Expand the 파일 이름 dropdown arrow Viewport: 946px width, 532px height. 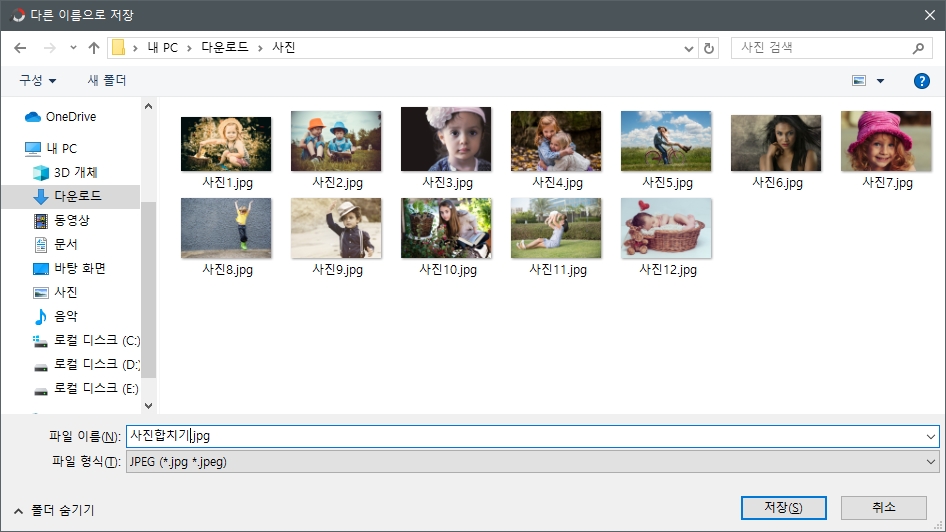click(931, 437)
